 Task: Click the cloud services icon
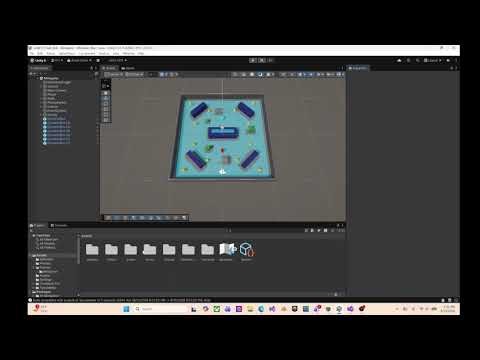(399, 60)
